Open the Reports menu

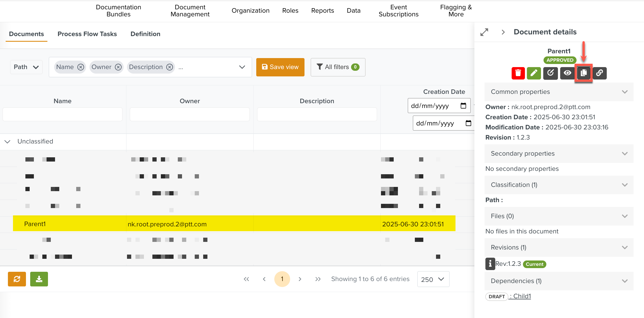tap(323, 11)
